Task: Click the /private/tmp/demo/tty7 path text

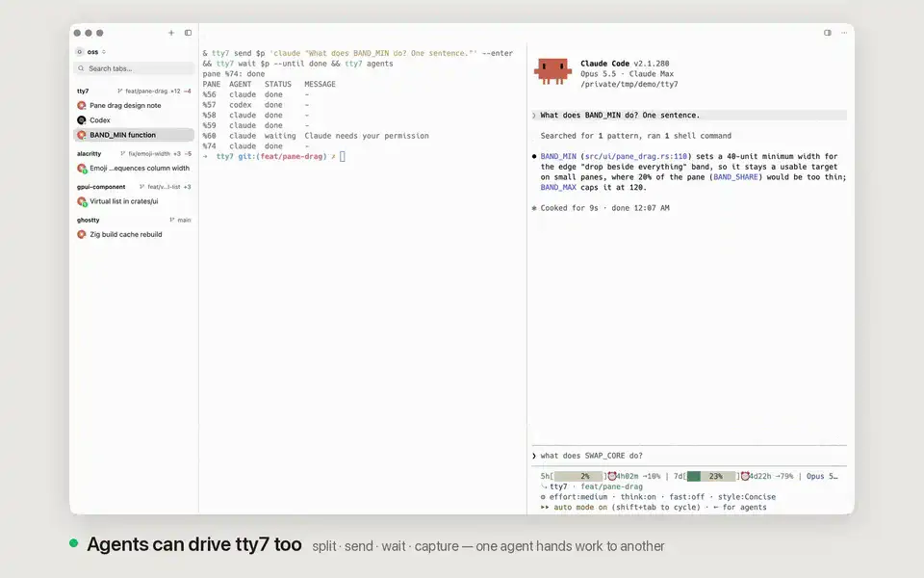Action: click(629, 85)
